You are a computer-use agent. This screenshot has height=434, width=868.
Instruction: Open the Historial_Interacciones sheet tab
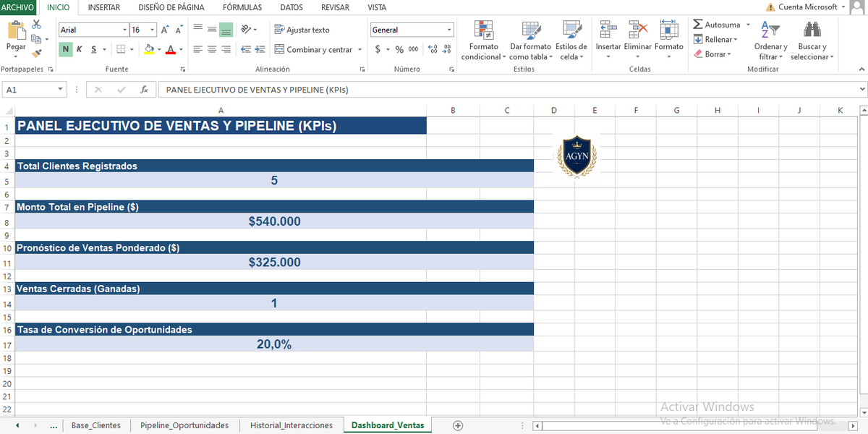click(292, 425)
